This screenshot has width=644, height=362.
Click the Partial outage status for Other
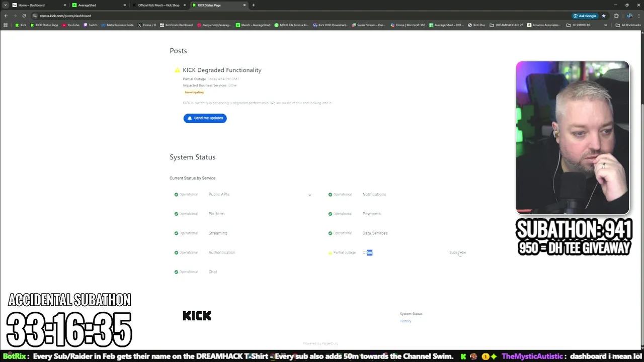click(x=342, y=252)
